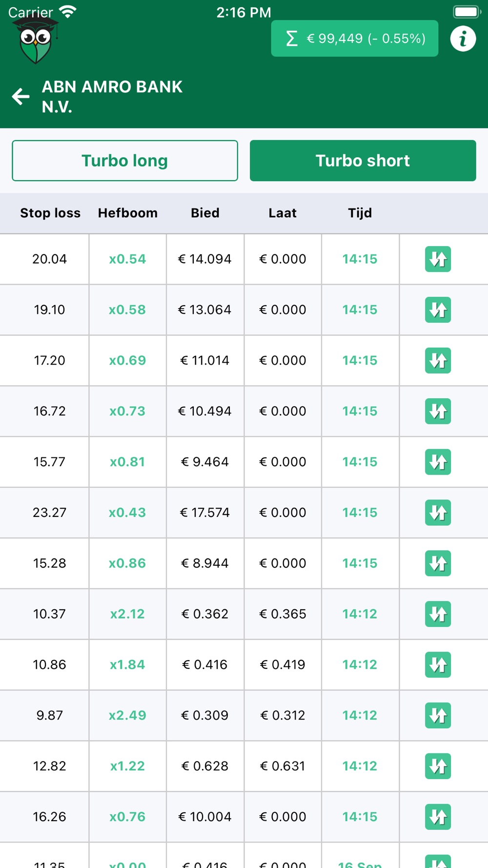Select ask price € 0.365
The image size is (488, 868).
pos(283,615)
